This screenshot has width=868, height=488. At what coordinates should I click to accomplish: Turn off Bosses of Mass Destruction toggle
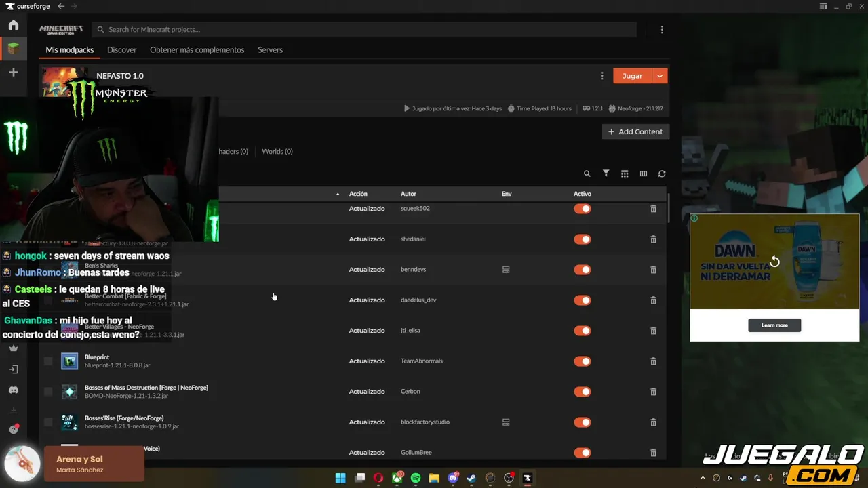tap(583, 392)
